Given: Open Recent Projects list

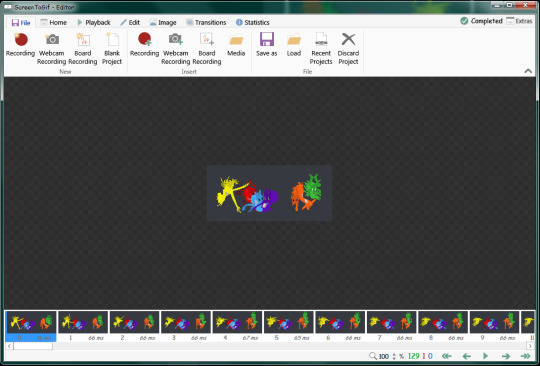Looking at the screenshot, I should (321, 49).
